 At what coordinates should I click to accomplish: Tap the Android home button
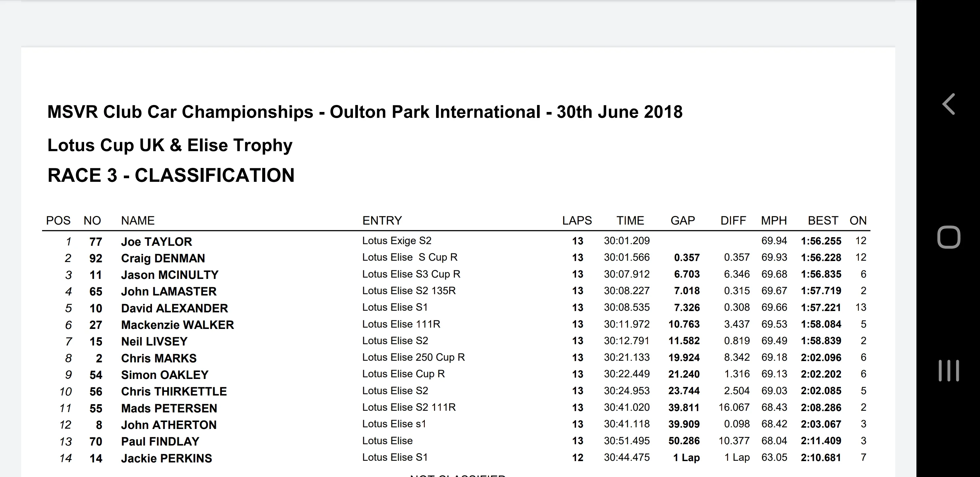949,237
